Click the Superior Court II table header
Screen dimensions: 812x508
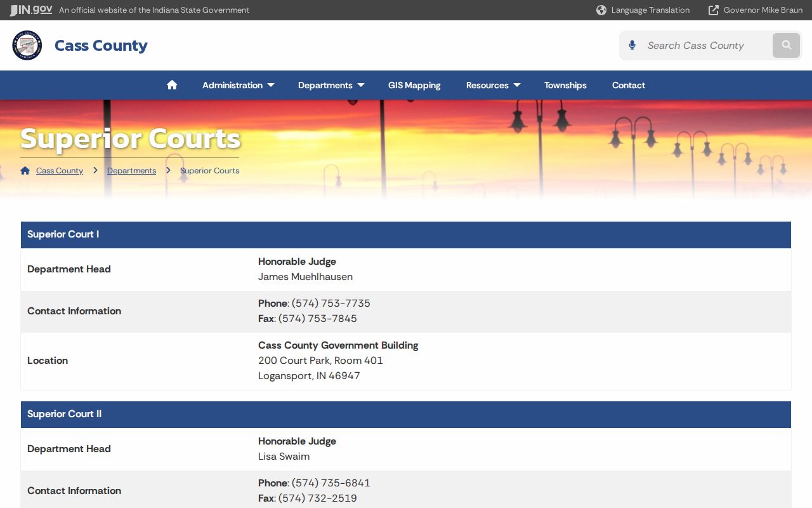pos(406,414)
